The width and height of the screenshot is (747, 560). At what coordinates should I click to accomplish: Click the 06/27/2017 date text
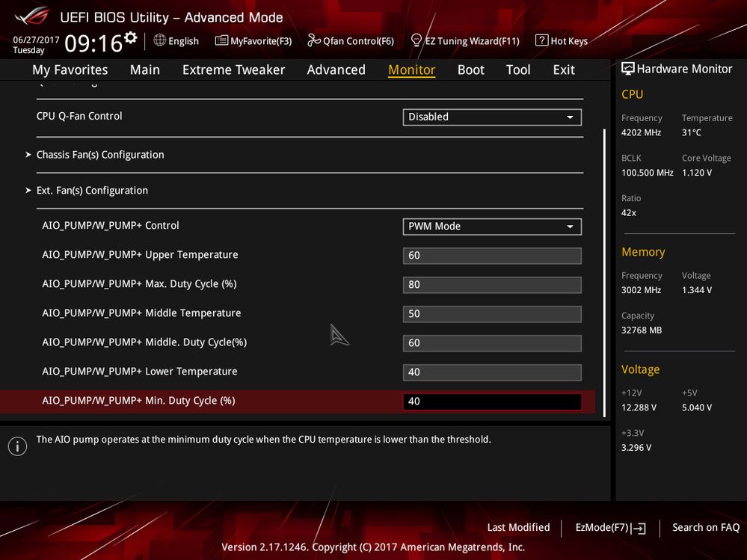point(36,40)
